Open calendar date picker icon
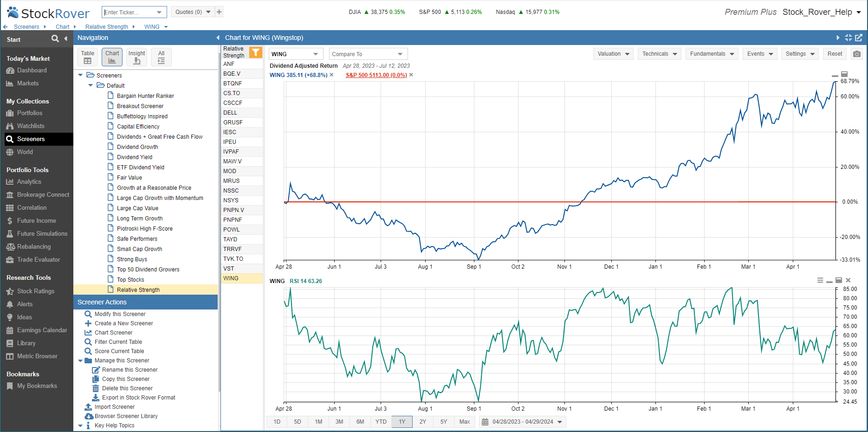This screenshot has width=868, height=432. [485, 422]
